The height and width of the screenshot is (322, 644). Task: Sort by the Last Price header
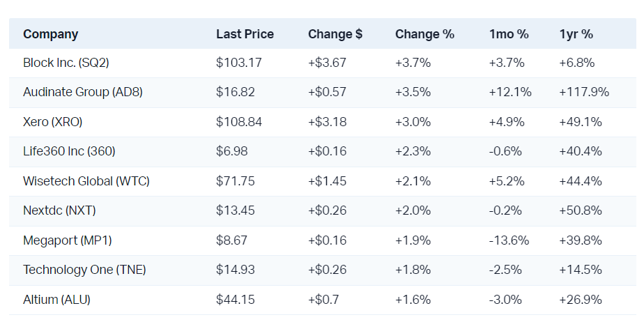tap(245, 34)
